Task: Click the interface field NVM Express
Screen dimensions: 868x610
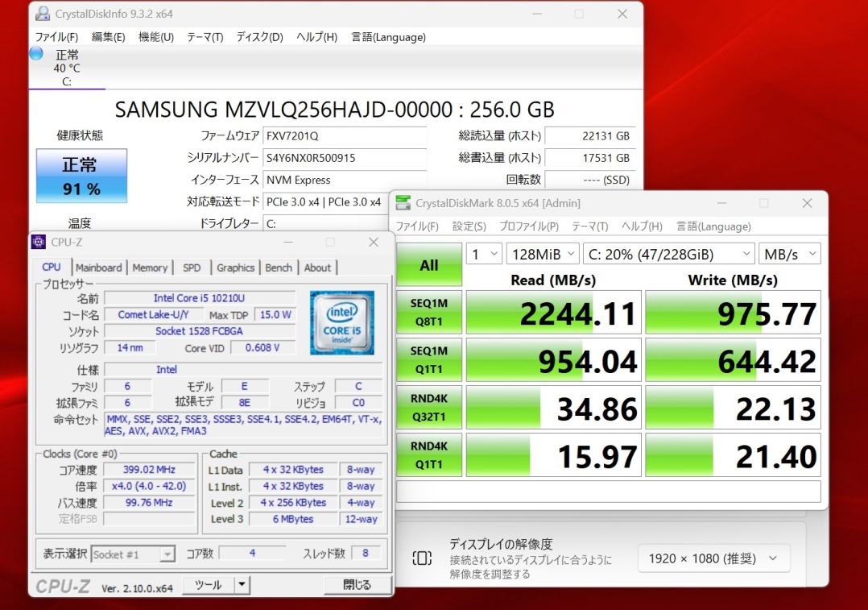Action: 345,180
